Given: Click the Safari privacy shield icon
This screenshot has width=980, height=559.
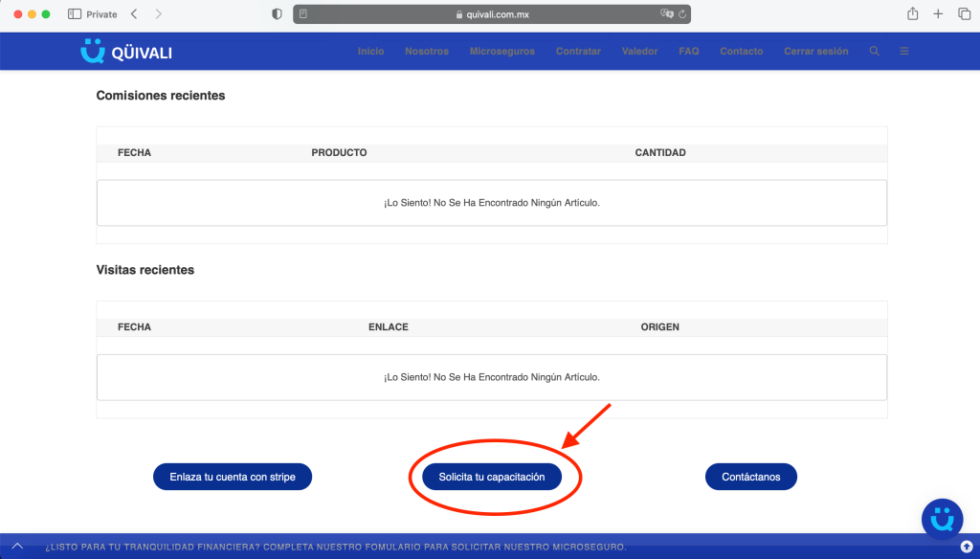Looking at the screenshot, I should coord(277,13).
